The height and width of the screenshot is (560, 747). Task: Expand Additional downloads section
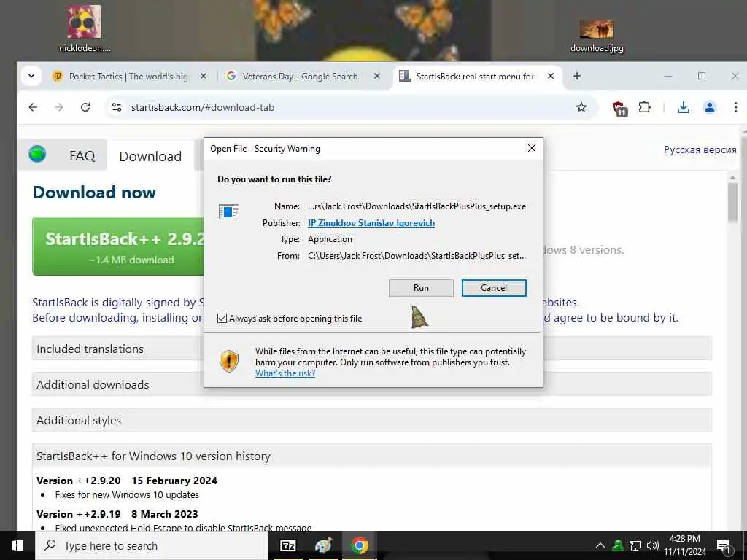(371, 384)
